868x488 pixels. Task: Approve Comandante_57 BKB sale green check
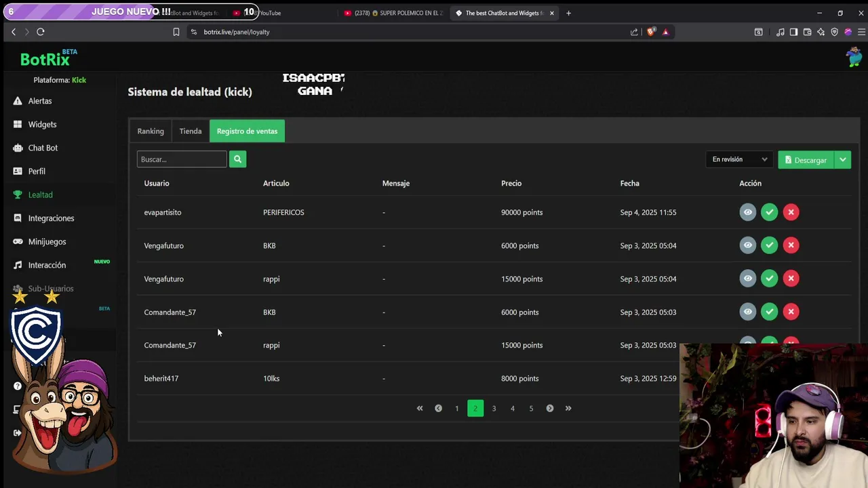tap(769, 312)
